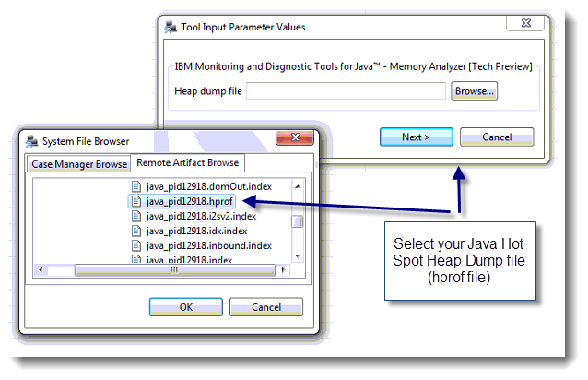Image resolution: width=588 pixels, height=380 pixels.
Task: Click the file list scroll down arrow
Action: tap(298, 255)
